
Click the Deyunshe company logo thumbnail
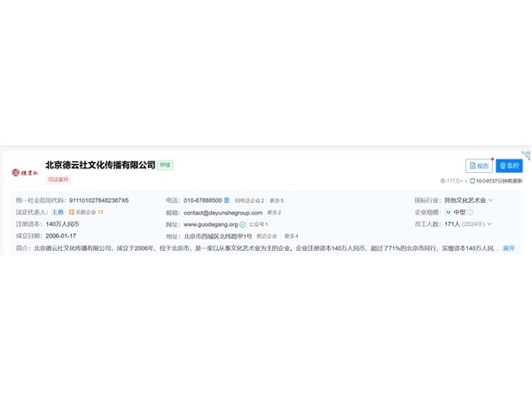click(x=25, y=173)
